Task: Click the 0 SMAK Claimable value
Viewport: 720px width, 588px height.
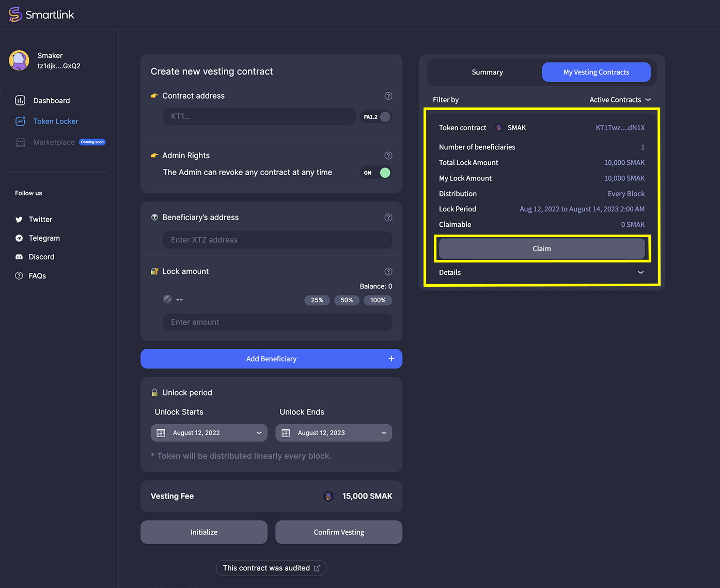Action: (x=633, y=224)
